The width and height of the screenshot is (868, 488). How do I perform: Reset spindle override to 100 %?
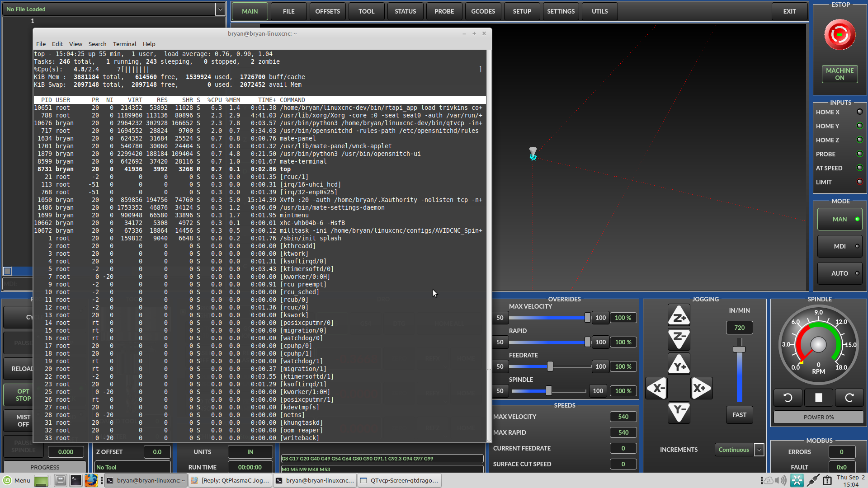coord(623,391)
